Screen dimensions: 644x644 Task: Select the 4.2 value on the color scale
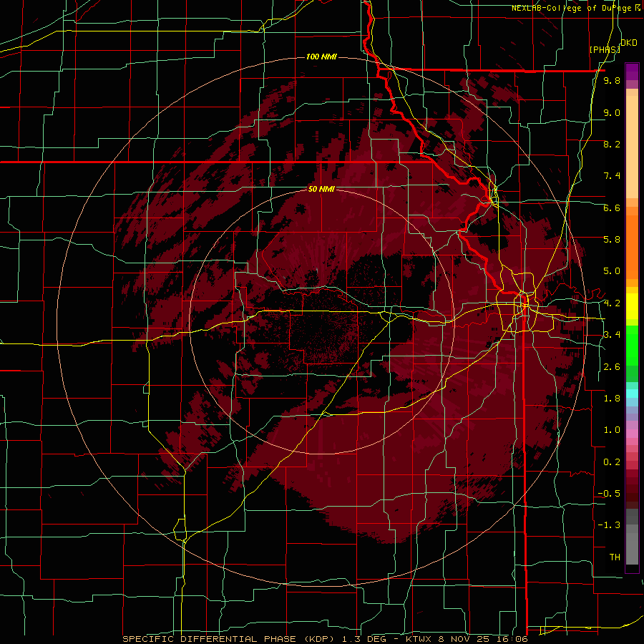pos(612,303)
